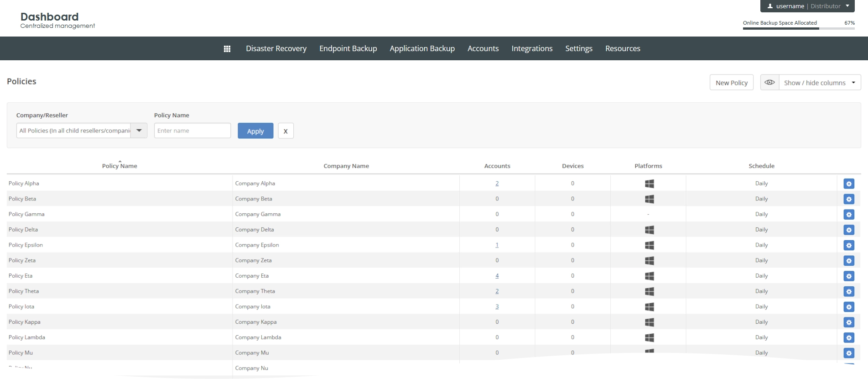Open settings gear for Policy Alpha
868x379 pixels.
click(849, 184)
